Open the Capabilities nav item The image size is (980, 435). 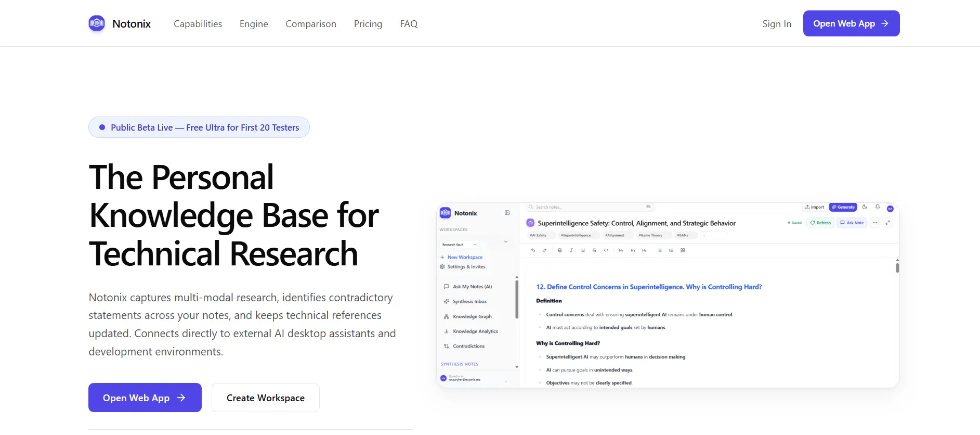[x=198, y=24]
